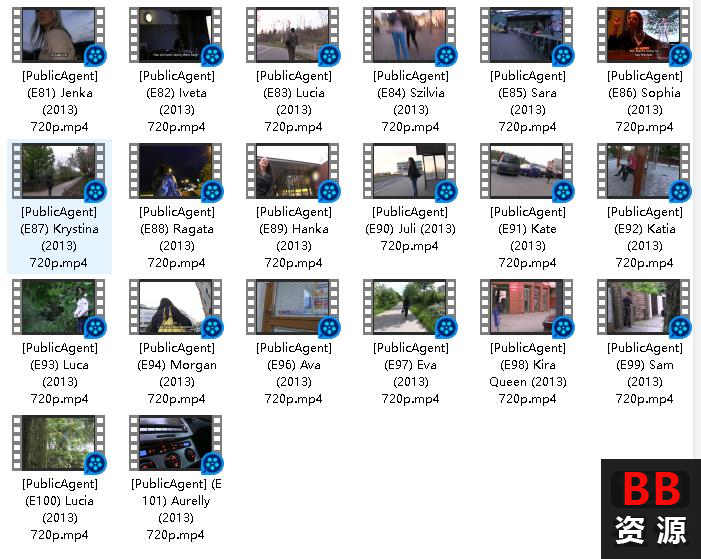Select the E90 Juli video thumbnail
701x559 pixels.
pyautogui.click(x=410, y=171)
